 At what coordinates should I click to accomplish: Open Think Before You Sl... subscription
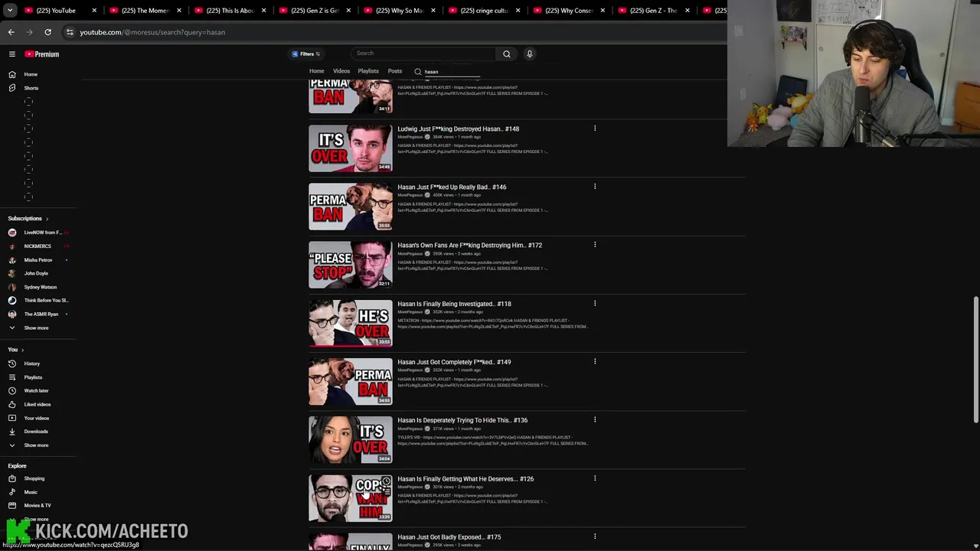point(38,300)
